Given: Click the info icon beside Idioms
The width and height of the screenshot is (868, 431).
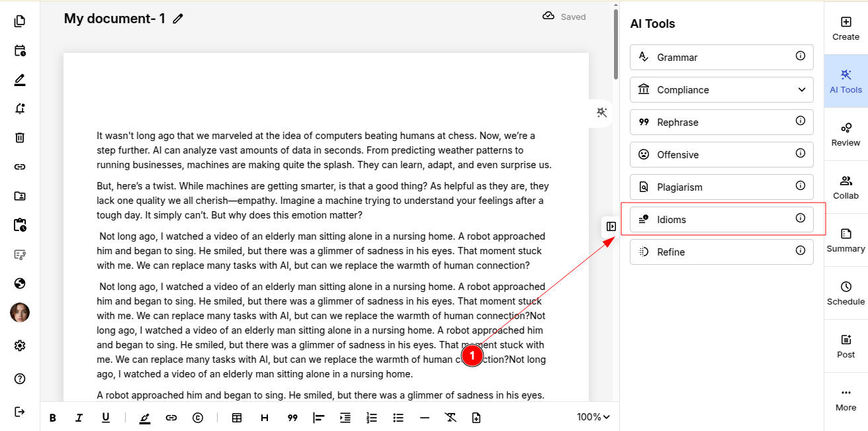Looking at the screenshot, I should pyautogui.click(x=800, y=218).
